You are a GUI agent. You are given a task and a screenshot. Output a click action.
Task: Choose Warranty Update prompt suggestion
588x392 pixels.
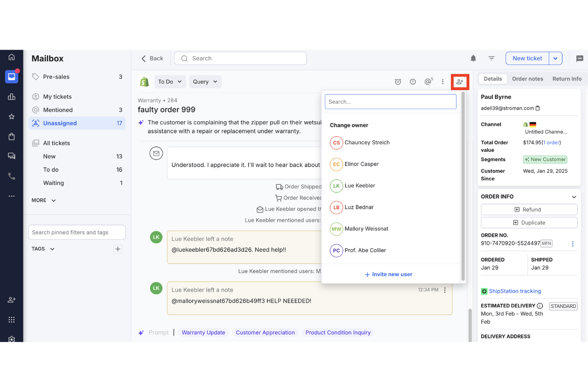coord(203,333)
